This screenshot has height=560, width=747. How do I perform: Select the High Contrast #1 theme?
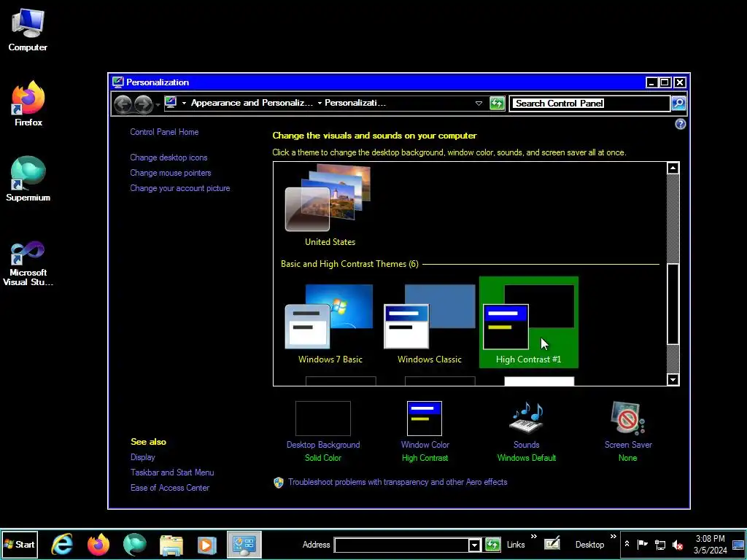[x=529, y=322]
